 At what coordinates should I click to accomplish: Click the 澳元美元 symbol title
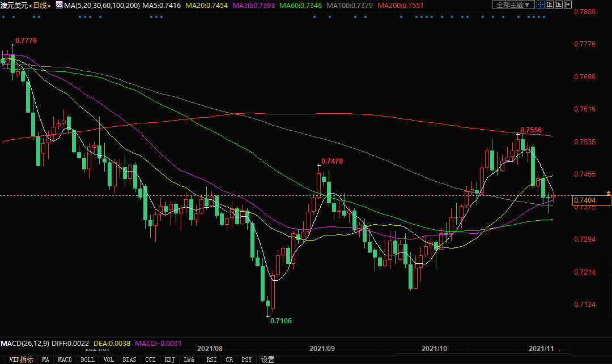(14, 5)
